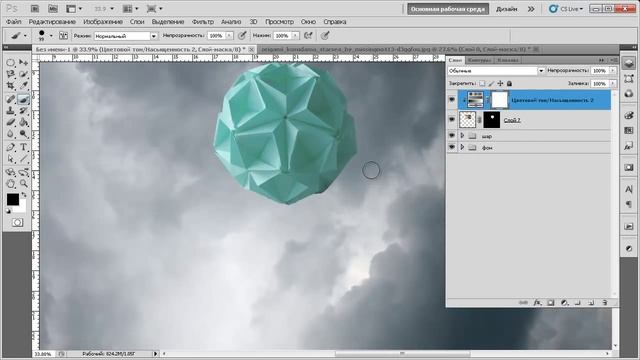640x360 pixels.
Task: Select the Type tool
Action: click(23, 147)
